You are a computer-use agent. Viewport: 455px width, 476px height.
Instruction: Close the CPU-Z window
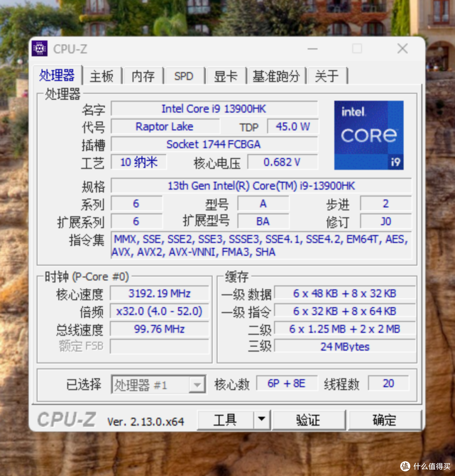(x=402, y=48)
